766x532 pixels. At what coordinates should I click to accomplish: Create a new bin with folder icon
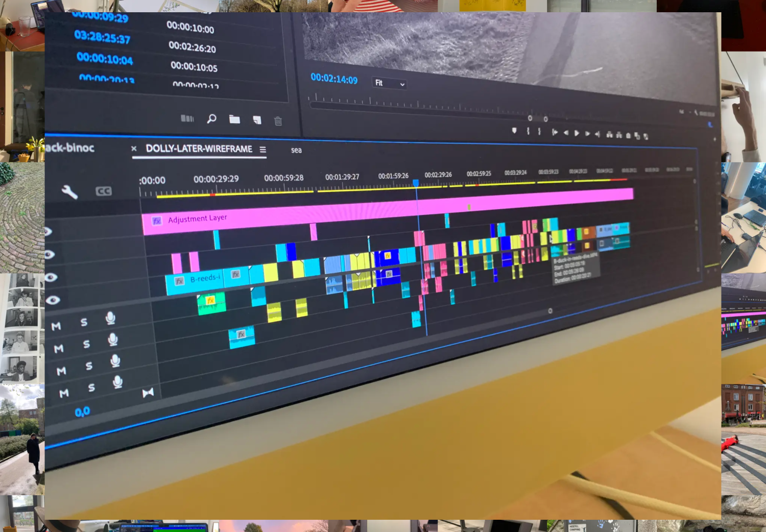click(234, 119)
